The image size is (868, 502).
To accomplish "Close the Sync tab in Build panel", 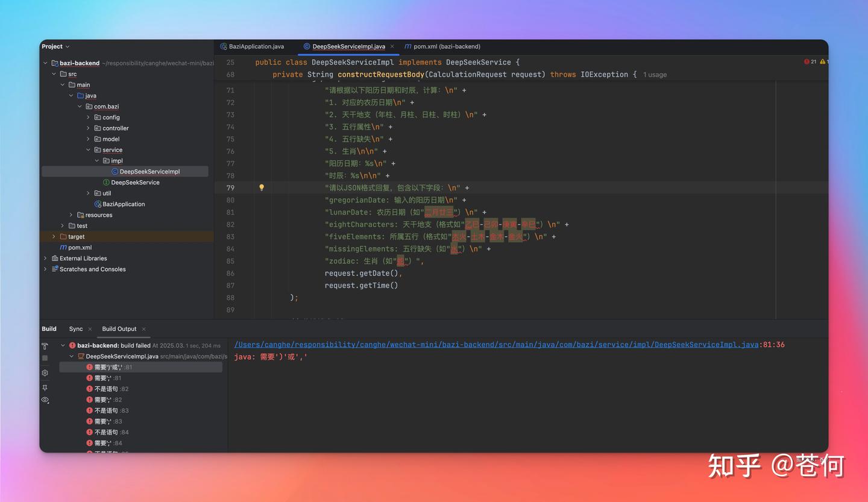I will (90, 329).
